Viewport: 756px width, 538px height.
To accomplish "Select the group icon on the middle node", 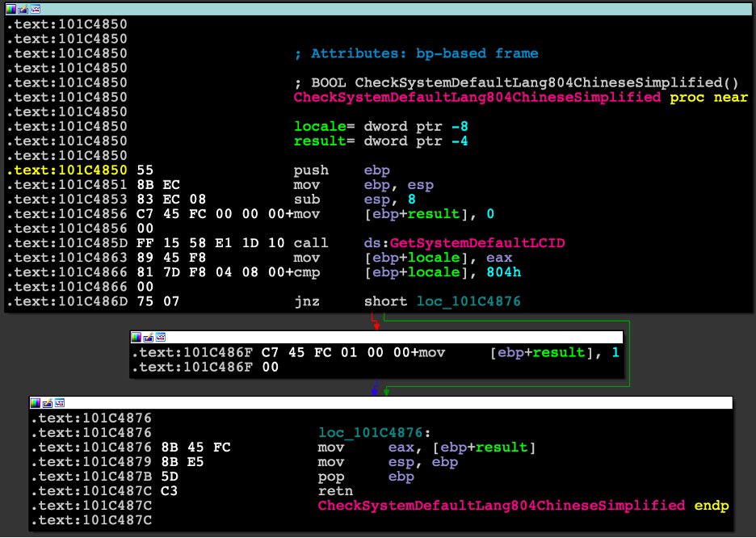I will click(x=160, y=337).
